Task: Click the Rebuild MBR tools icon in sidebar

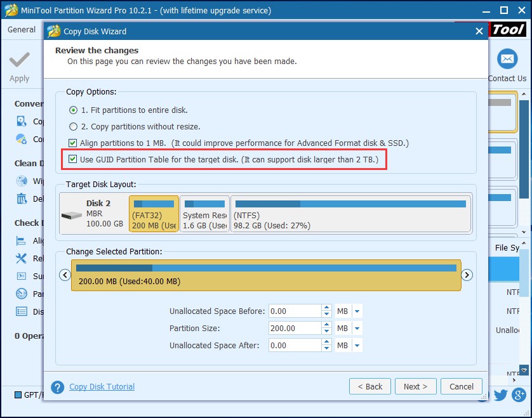Action: (21, 258)
